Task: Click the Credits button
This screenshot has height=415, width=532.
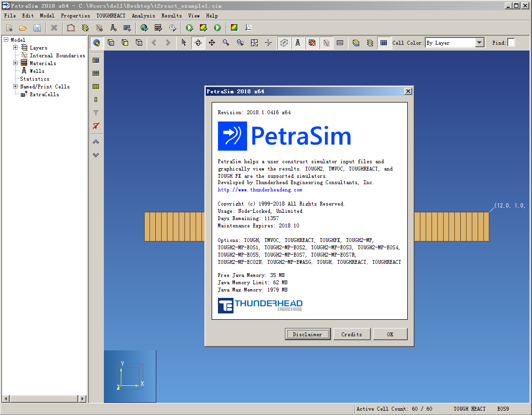Action: coord(352,334)
